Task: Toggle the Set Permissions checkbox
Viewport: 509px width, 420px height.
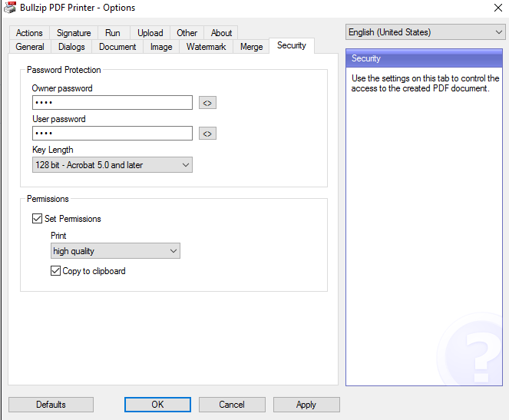Action: [x=37, y=218]
